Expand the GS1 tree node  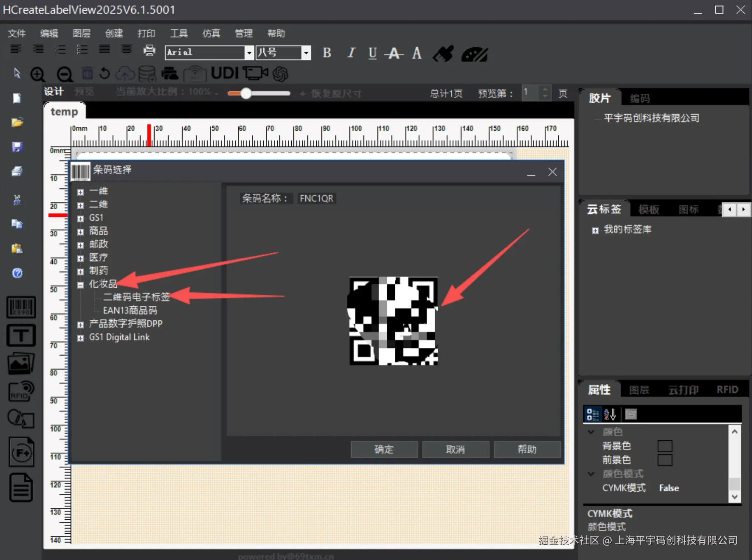[x=81, y=219]
